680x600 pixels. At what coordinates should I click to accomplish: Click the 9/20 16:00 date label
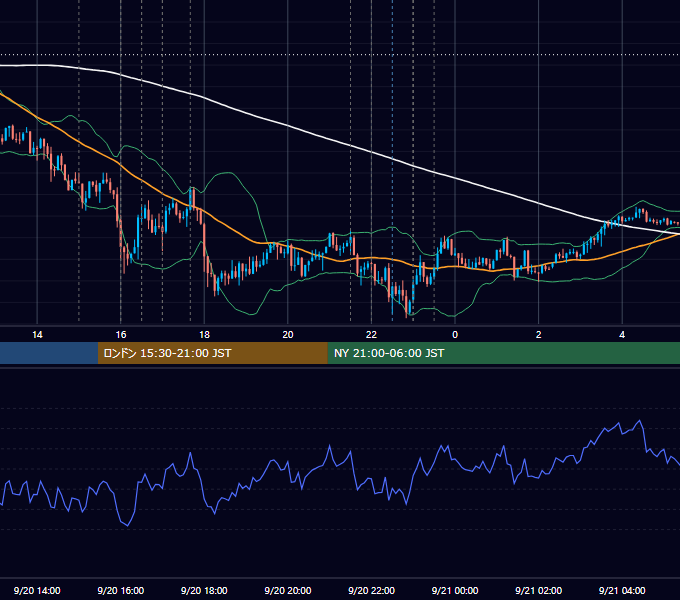pos(121,590)
